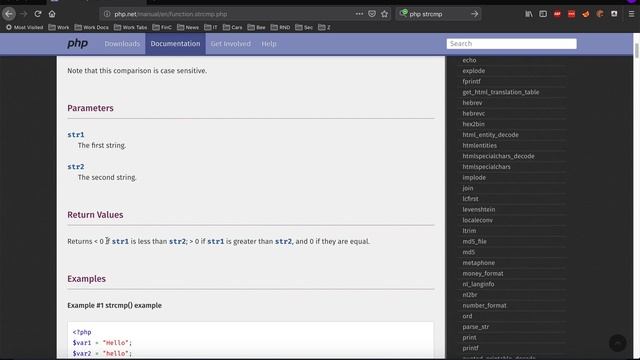Open the hebrevc function link
640x360 pixels.
(x=473, y=113)
